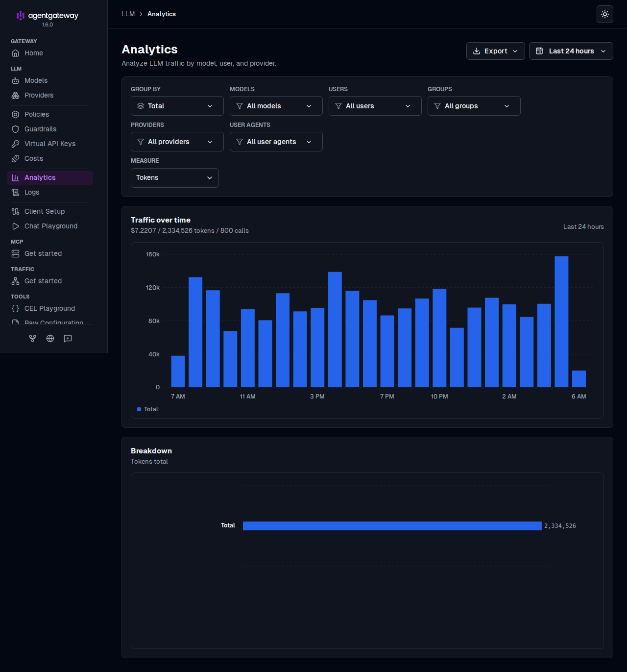Screen dimensions: 627x672
Task: Navigate to Providers page
Action: point(50,95)
